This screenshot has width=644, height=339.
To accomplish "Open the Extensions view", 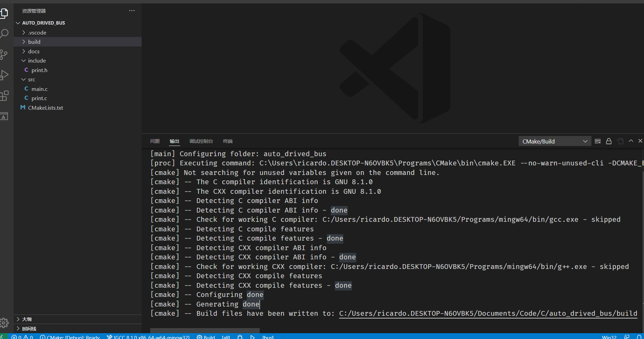I will (4, 96).
